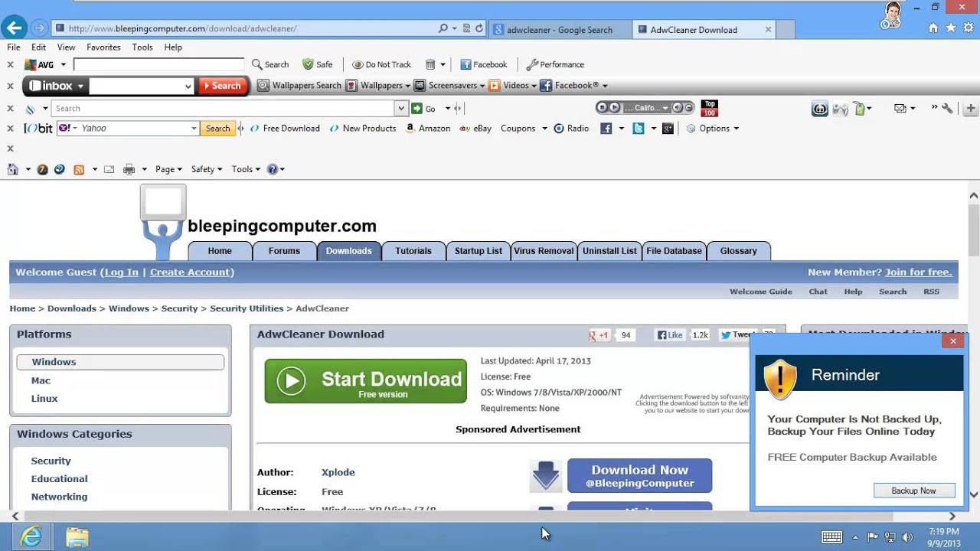The image size is (980, 551).
Task: Open the command bar Safety menu
Action: 206,169
